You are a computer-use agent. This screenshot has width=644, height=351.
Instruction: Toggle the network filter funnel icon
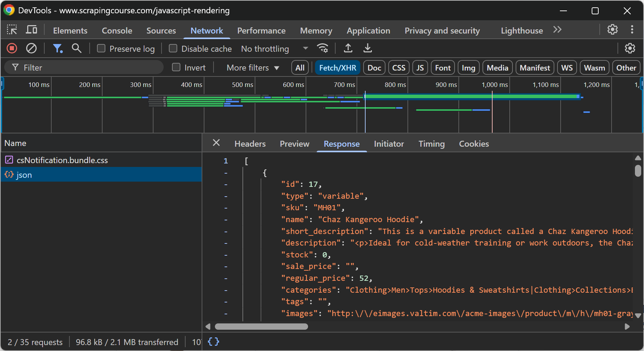tap(57, 48)
